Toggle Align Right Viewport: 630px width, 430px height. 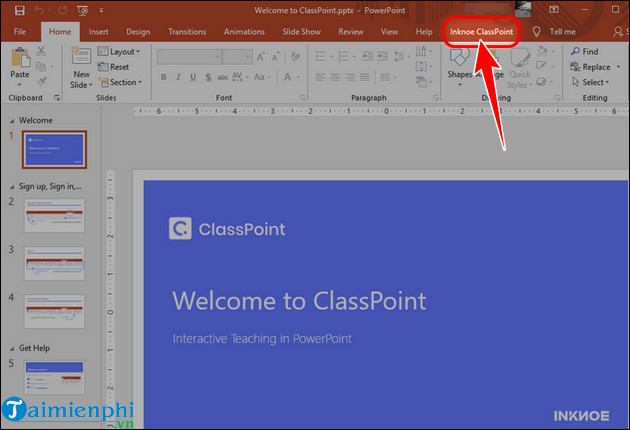350,77
